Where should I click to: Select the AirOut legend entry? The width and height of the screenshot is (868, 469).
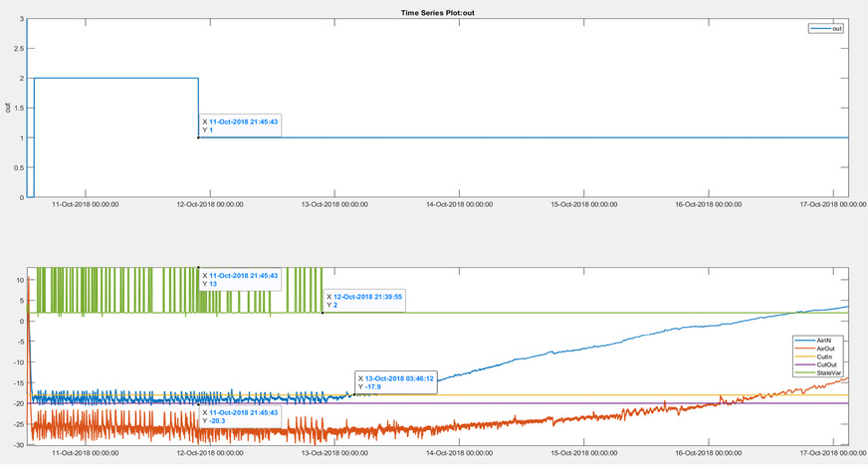825,349
